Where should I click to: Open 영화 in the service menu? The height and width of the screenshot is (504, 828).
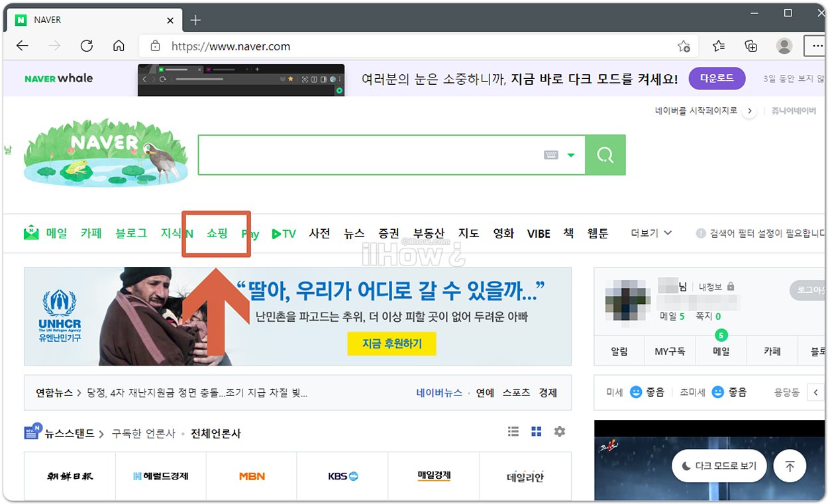click(x=503, y=233)
